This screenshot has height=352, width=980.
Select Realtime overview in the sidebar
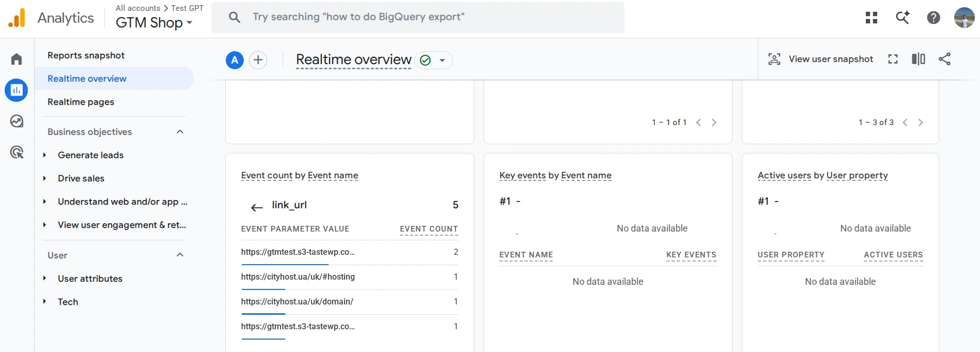114,79
